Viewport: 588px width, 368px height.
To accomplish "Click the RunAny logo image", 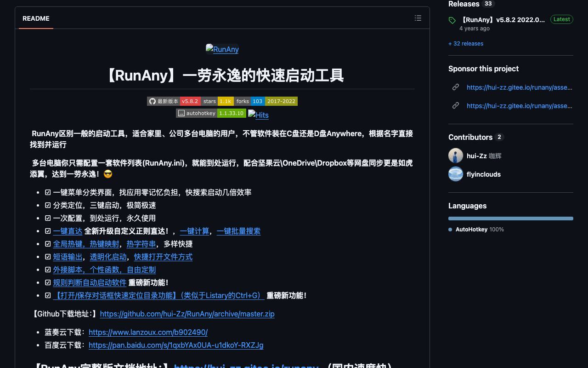I will [222, 49].
